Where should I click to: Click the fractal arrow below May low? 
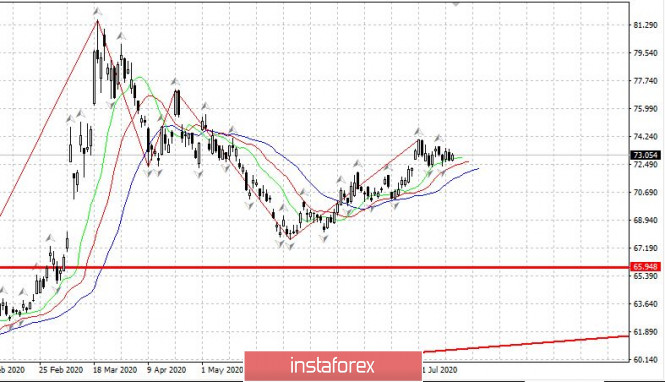[x=290, y=246]
